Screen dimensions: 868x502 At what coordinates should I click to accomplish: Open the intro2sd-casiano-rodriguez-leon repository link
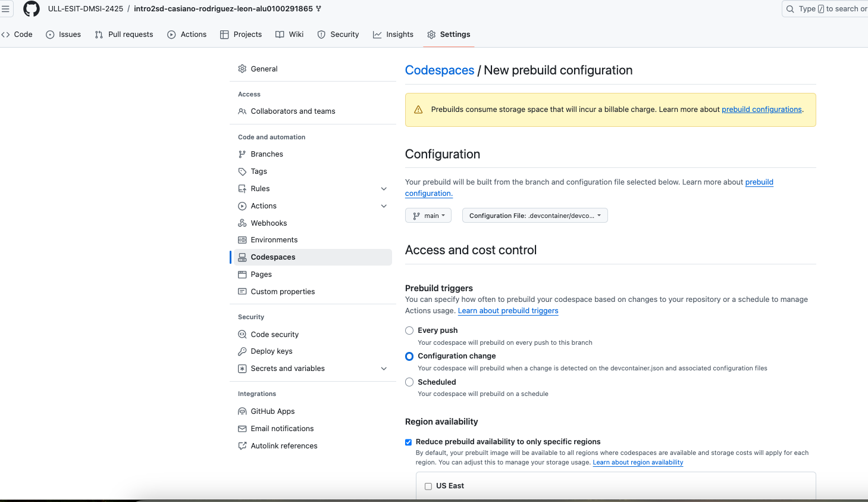tap(223, 9)
